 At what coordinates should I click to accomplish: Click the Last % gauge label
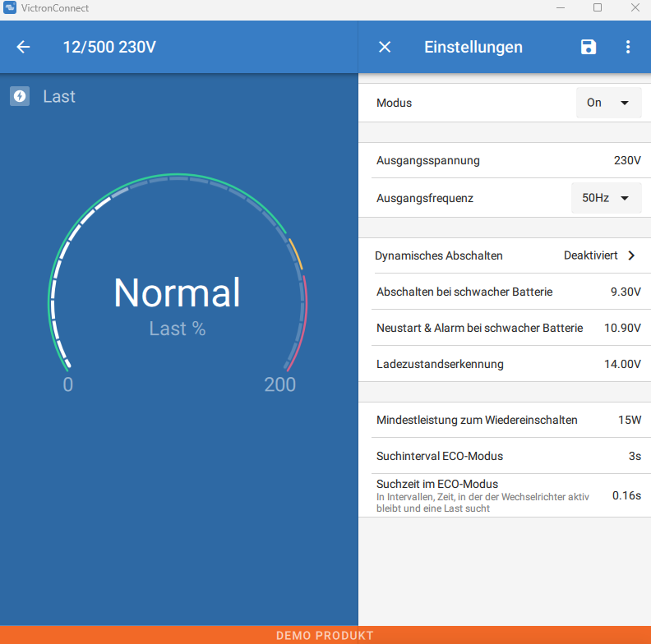178,329
